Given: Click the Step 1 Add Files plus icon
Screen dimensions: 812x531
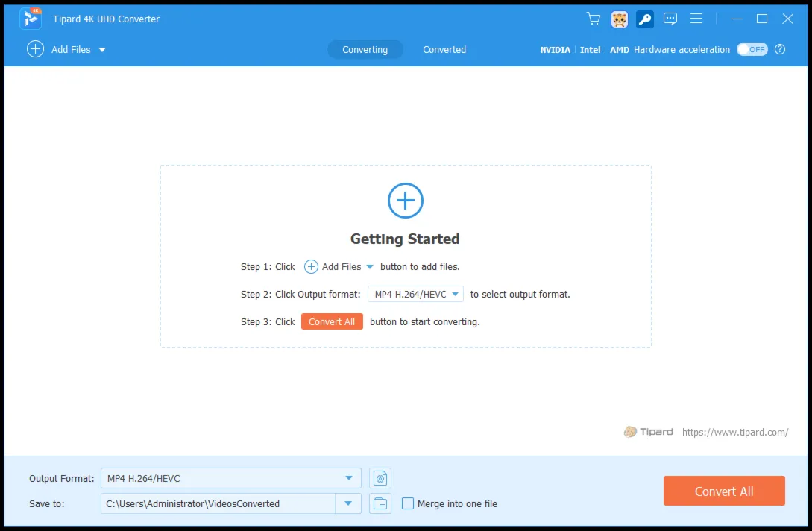Looking at the screenshot, I should pyautogui.click(x=311, y=267).
